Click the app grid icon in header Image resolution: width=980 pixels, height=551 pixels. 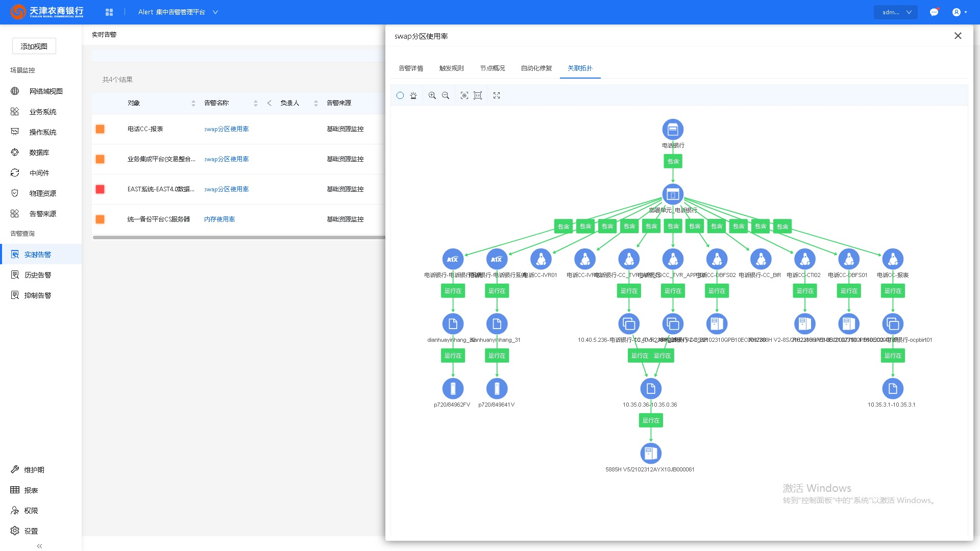(x=109, y=12)
